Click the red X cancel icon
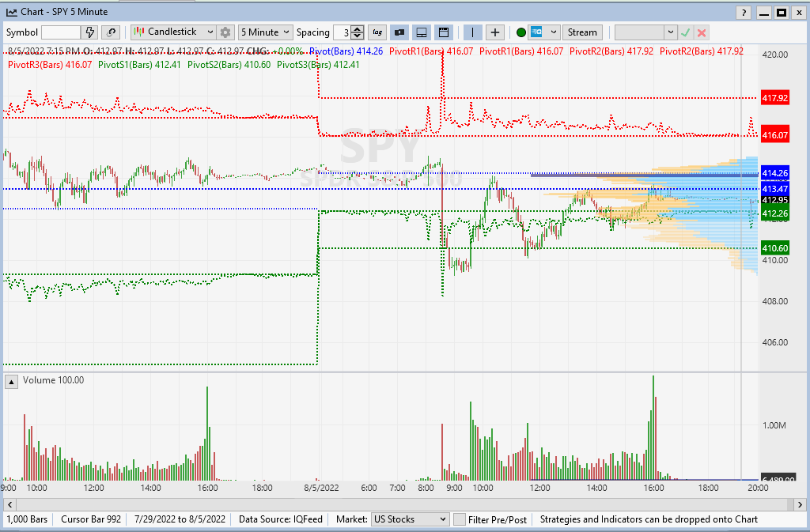Image resolution: width=810 pixels, height=532 pixels. tap(702, 32)
